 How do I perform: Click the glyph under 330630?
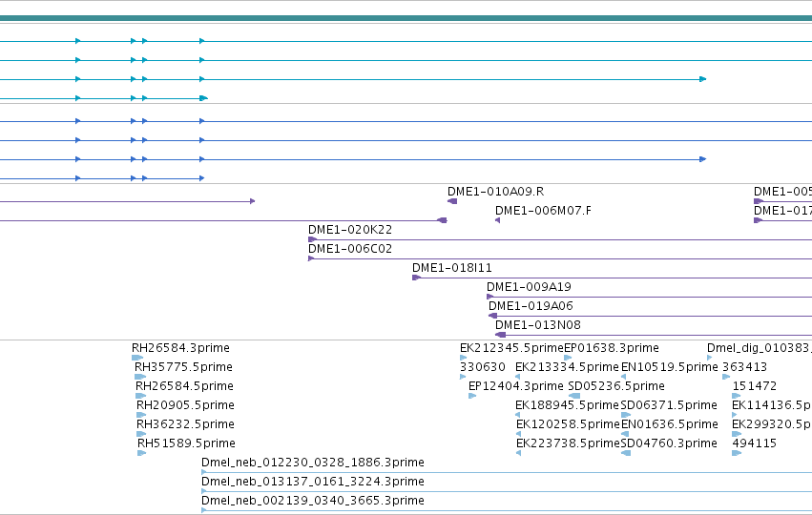coord(463,377)
